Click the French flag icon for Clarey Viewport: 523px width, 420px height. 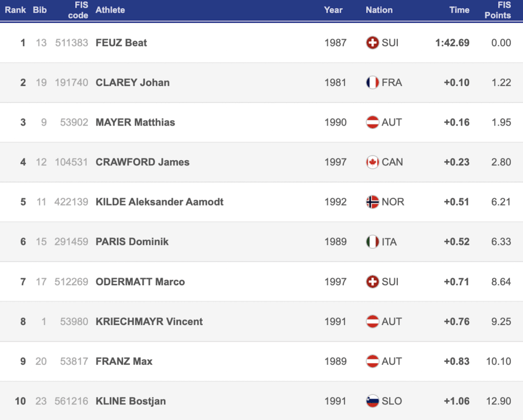[372, 83]
